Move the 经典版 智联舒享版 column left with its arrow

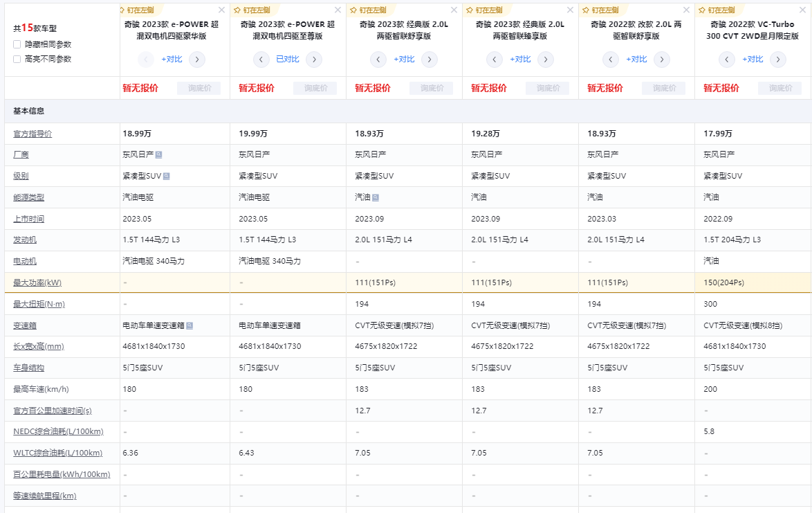pyautogui.click(x=378, y=60)
